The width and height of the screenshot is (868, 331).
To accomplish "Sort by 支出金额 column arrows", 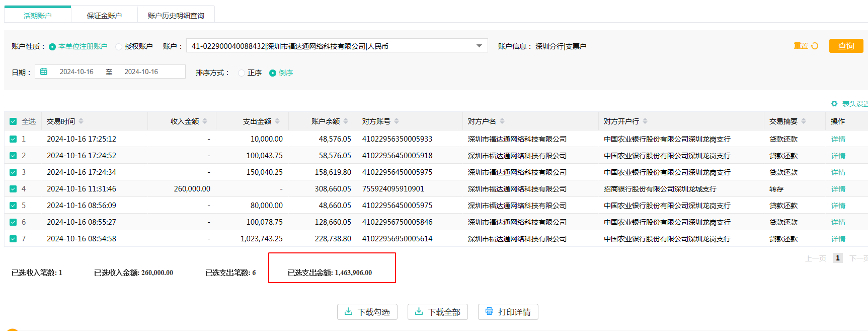I will [277, 121].
